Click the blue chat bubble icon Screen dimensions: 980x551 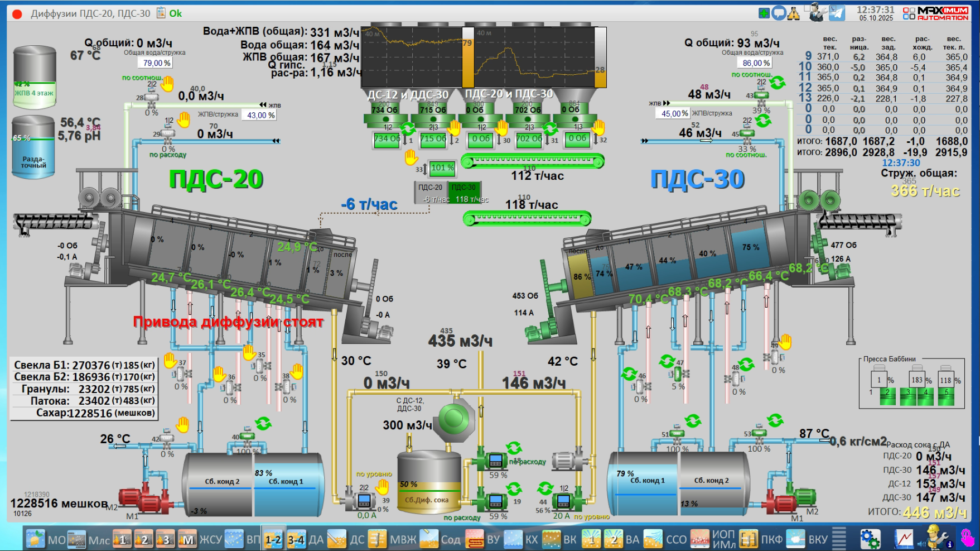tap(779, 13)
